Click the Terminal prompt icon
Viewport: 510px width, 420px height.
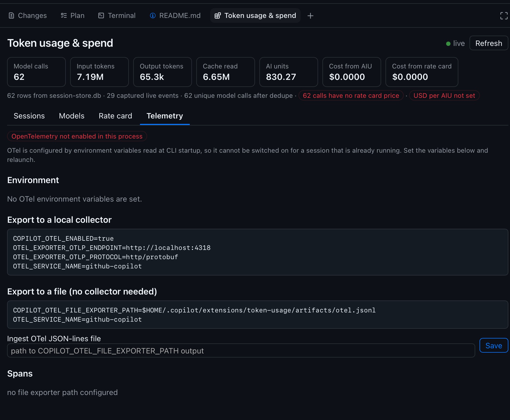(101, 15)
